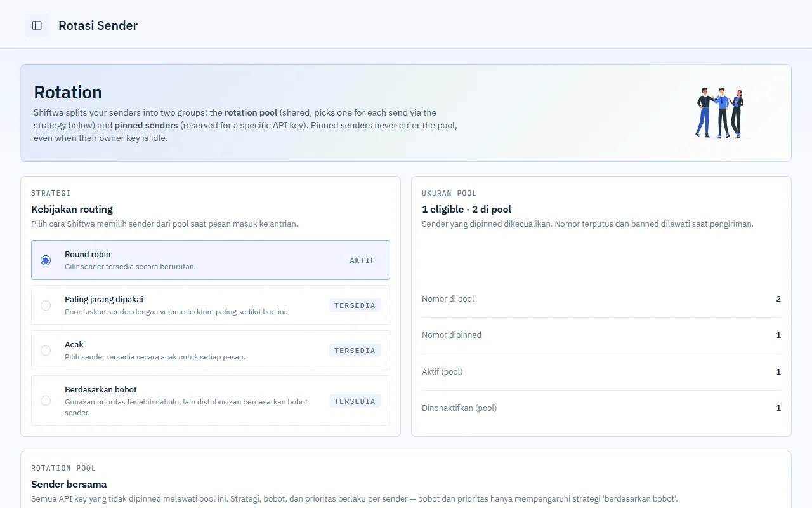812x508 pixels.
Task: Select the Berdasarkan bobot radio button
Action: [x=46, y=401]
